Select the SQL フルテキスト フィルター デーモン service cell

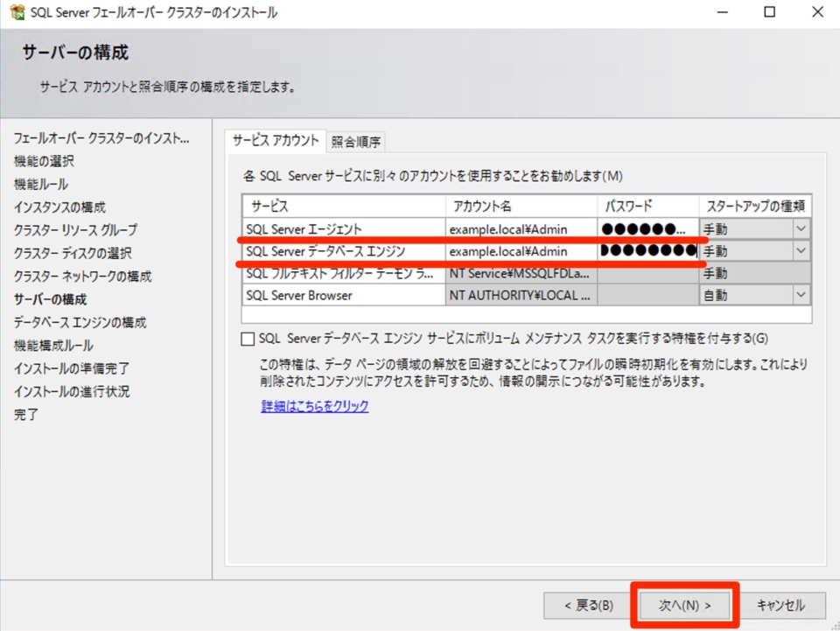pos(343,273)
